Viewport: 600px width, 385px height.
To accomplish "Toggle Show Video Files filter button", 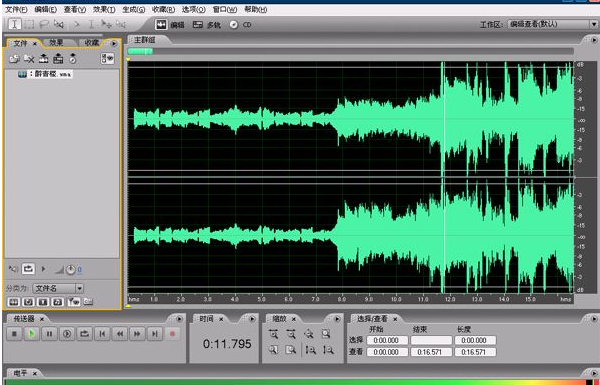I will (x=43, y=302).
